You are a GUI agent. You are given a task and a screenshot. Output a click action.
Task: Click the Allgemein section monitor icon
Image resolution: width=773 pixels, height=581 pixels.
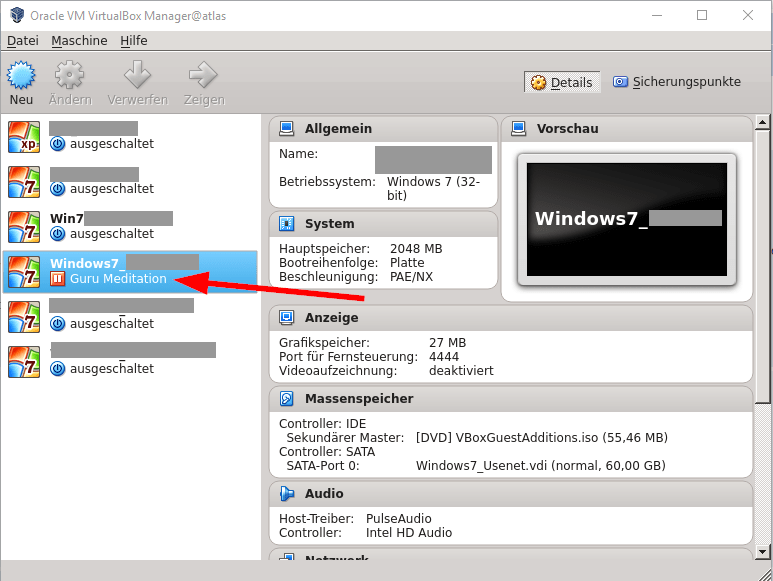286,129
